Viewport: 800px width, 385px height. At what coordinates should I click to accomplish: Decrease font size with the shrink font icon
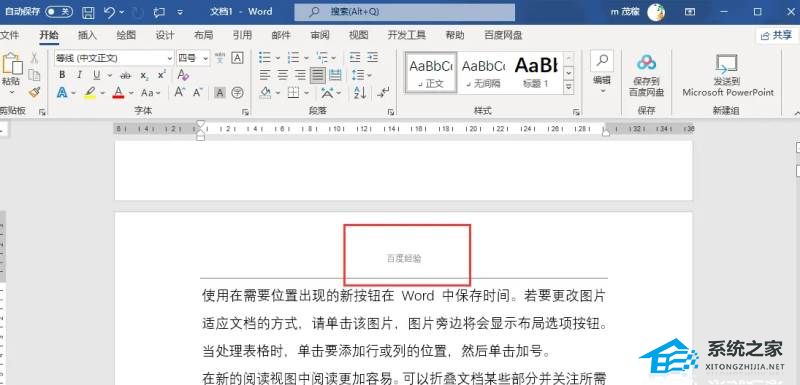point(198,92)
